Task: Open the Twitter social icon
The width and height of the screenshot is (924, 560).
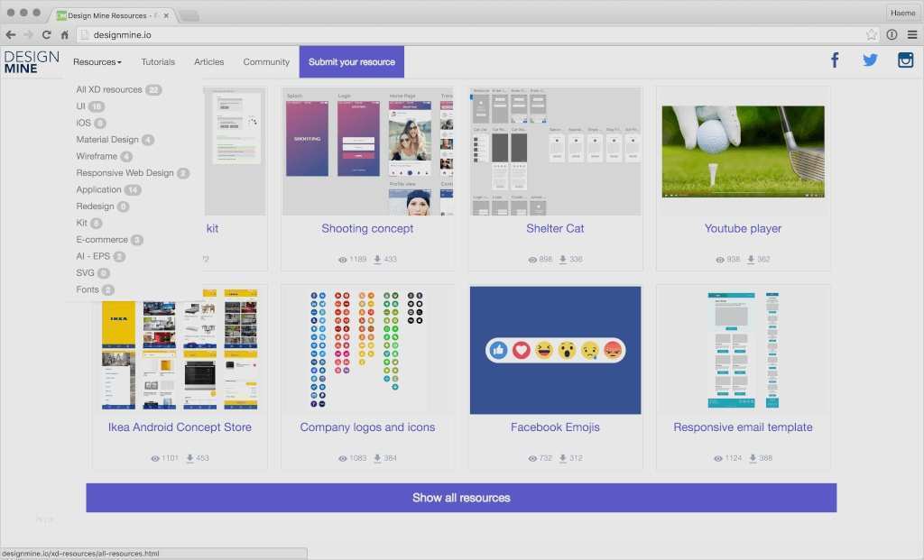Action: pyautogui.click(x=870, y=60)
